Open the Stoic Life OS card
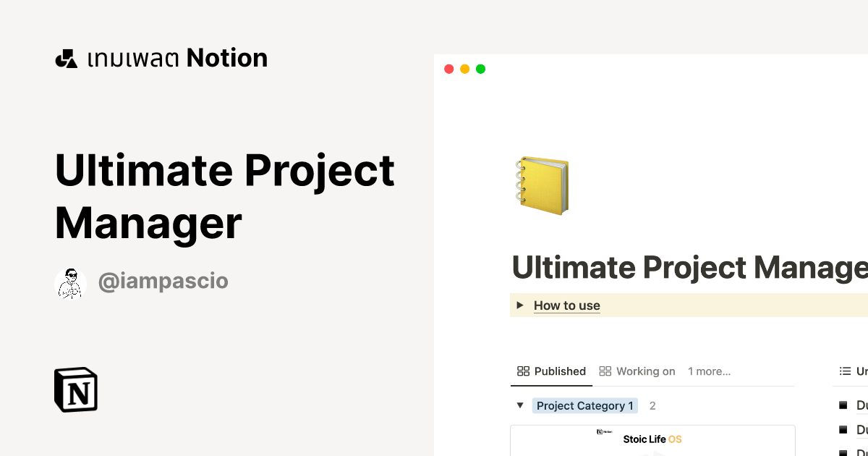This screenshot has width=868, height=456. tap(652, 439)
